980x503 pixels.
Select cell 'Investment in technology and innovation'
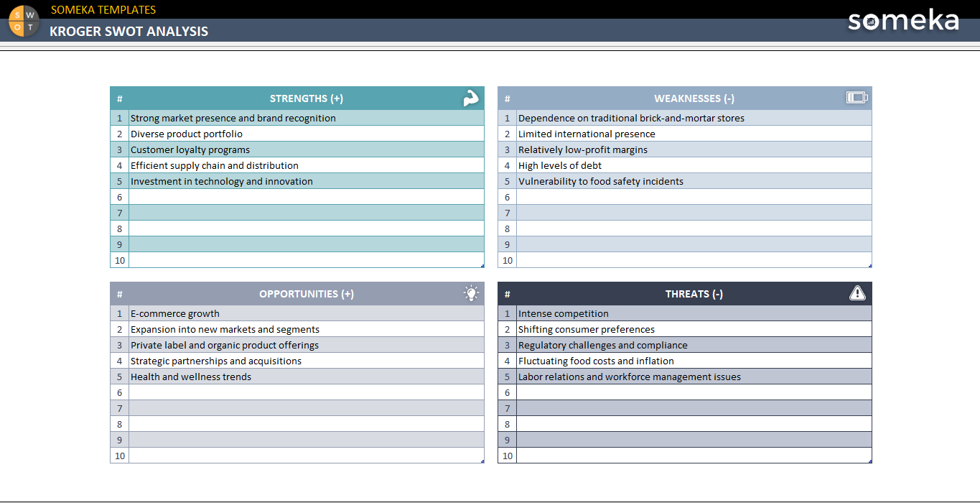(307, 181)
